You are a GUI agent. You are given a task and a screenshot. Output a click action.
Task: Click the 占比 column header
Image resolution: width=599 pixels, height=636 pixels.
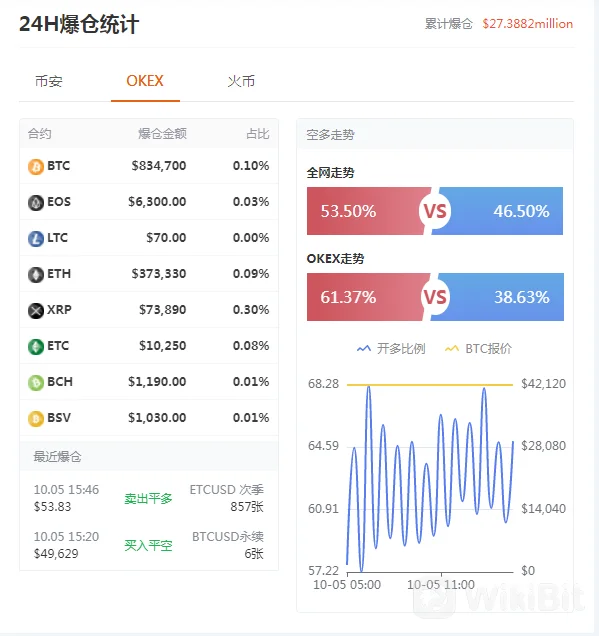258,134
